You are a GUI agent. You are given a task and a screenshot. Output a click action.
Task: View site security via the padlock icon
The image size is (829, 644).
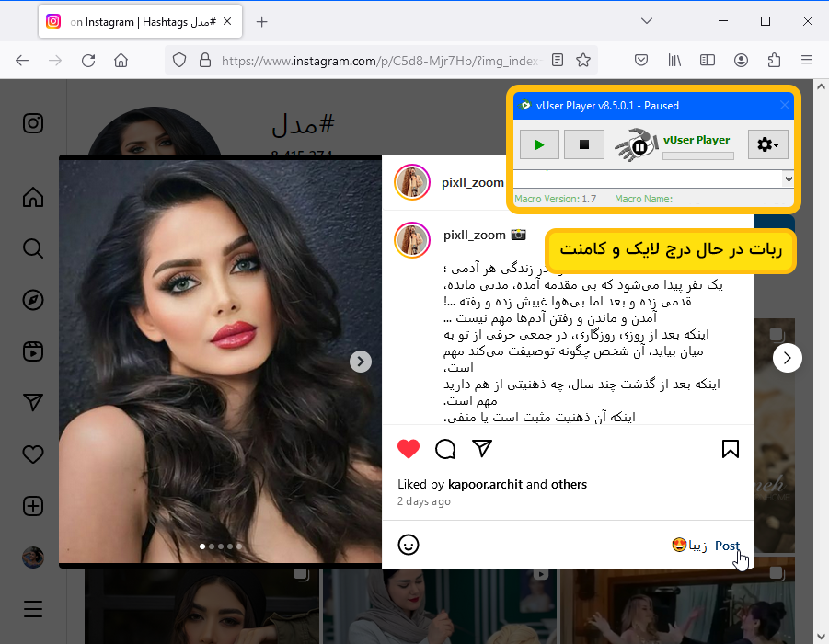[x=205, y=61]
